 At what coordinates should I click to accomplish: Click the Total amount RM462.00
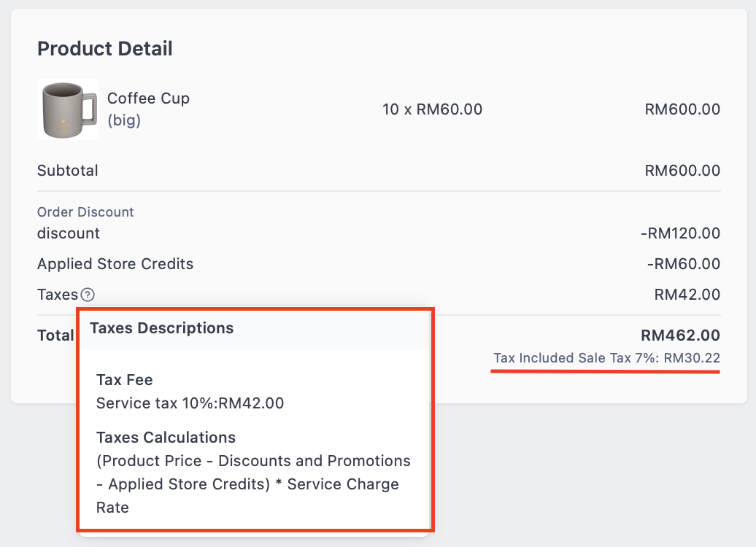[680, 335]
